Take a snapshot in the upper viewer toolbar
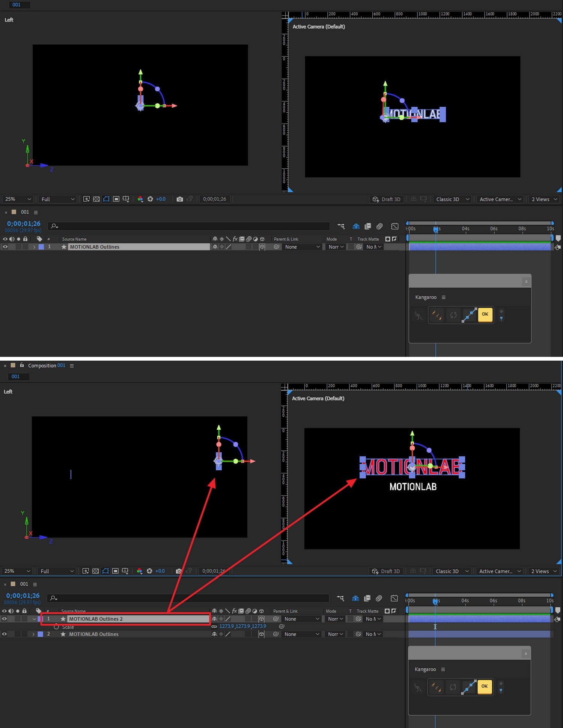The height and width of the screenshot is (728, 563). coord(180,199)
